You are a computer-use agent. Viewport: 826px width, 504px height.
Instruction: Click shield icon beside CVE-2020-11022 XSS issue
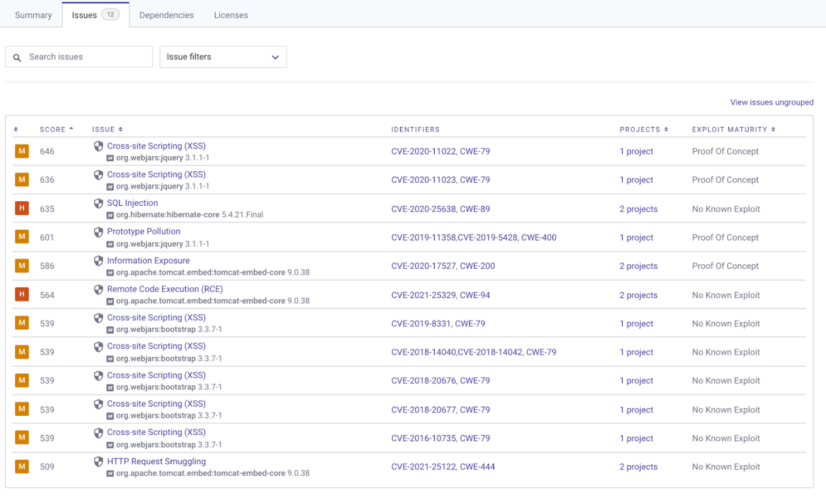click(99, 146)
